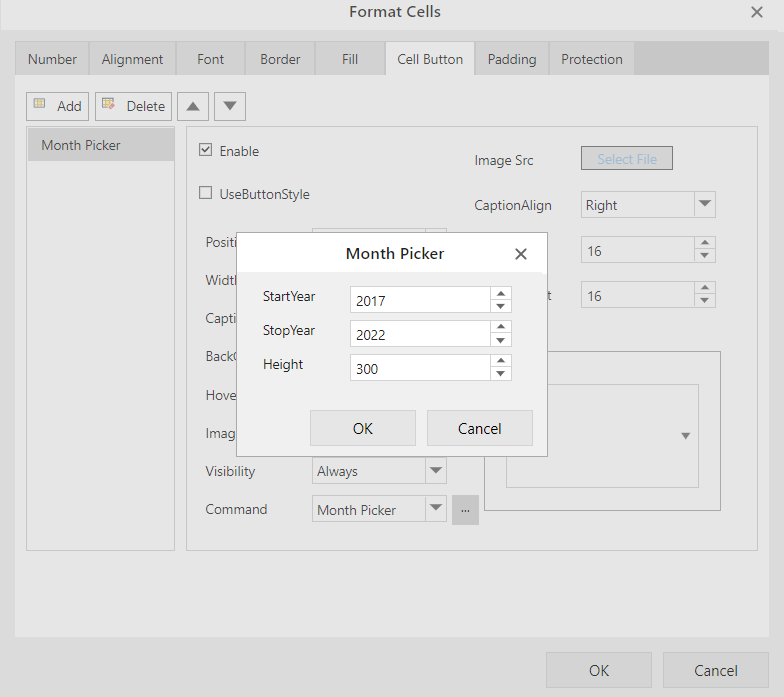Uncheck the Enable checkbox
784x697 pixels.
pyautogui.click(x=206, y=151)
